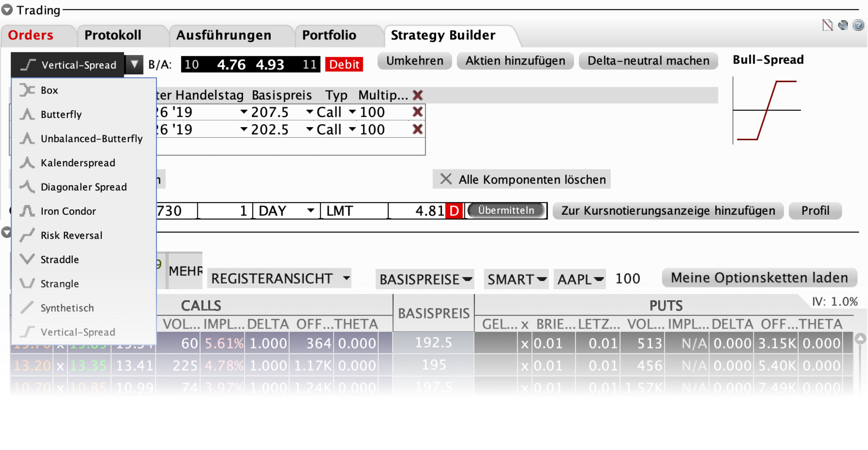
Task: Open the SMART exchange dropdown
Action: (516, 279)
